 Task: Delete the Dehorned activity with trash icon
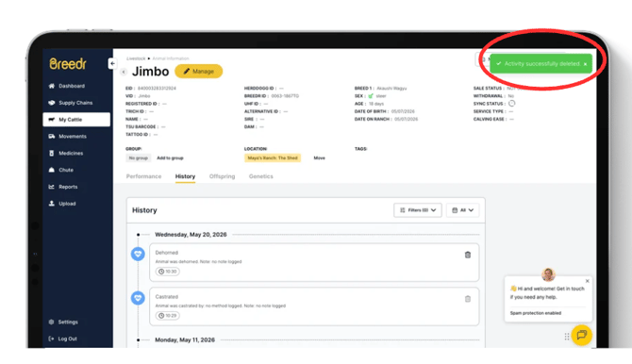click(468, 255)
